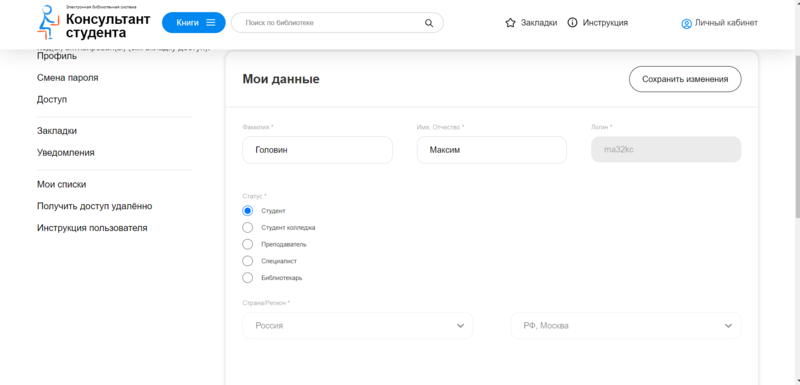Image resolution: width=800 pixels, height=385 pixels.
Task: Click the Поиск по библиотеке search field
Action: (337, 23)
